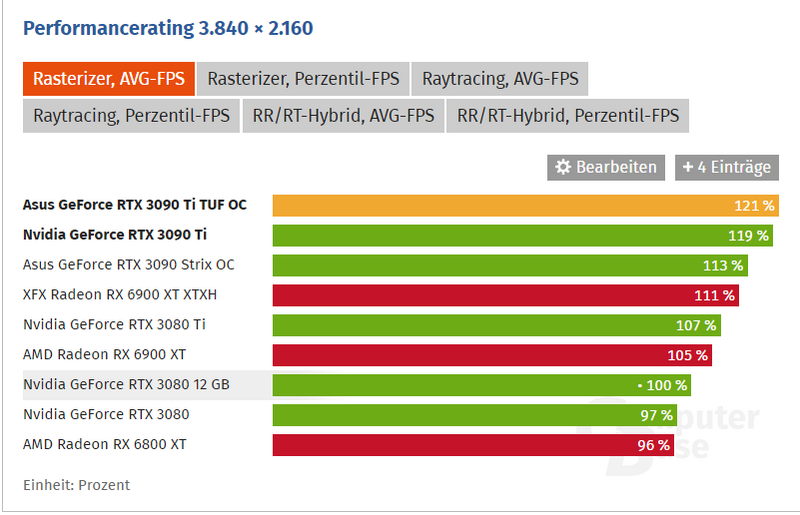Select the Asus GeForce RTX 3090 Strix OC label

(x=129, y=265)
